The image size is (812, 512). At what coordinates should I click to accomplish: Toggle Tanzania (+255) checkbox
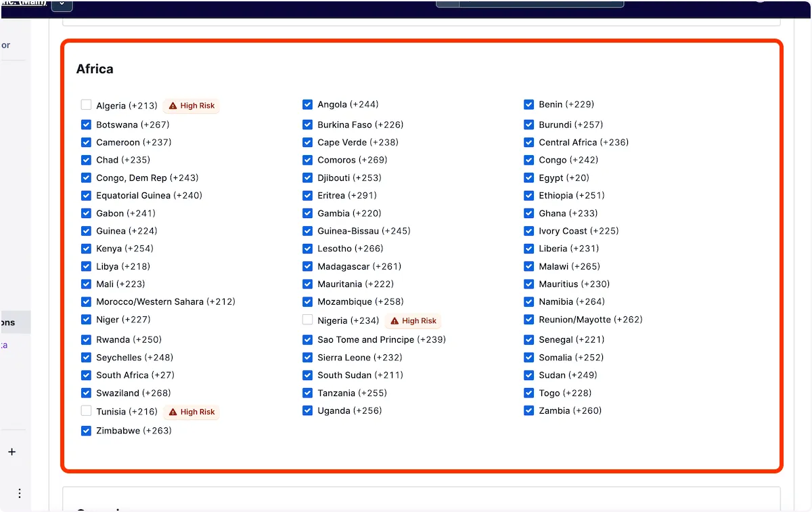[x=307, y=392]
